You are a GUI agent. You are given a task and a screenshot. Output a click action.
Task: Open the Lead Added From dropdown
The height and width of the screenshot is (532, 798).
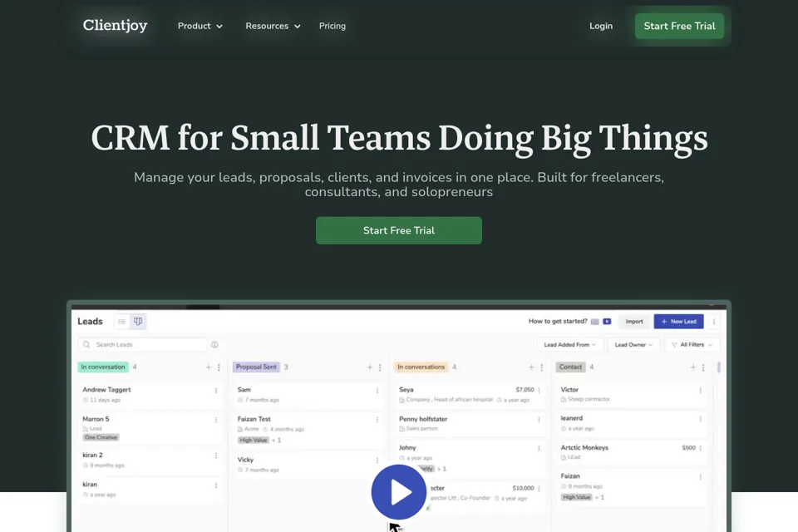570,345
